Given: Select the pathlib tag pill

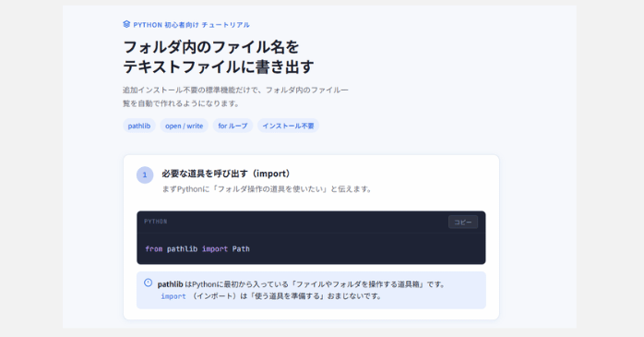Looking at the screenshot, I should click(x=138, y=126).
